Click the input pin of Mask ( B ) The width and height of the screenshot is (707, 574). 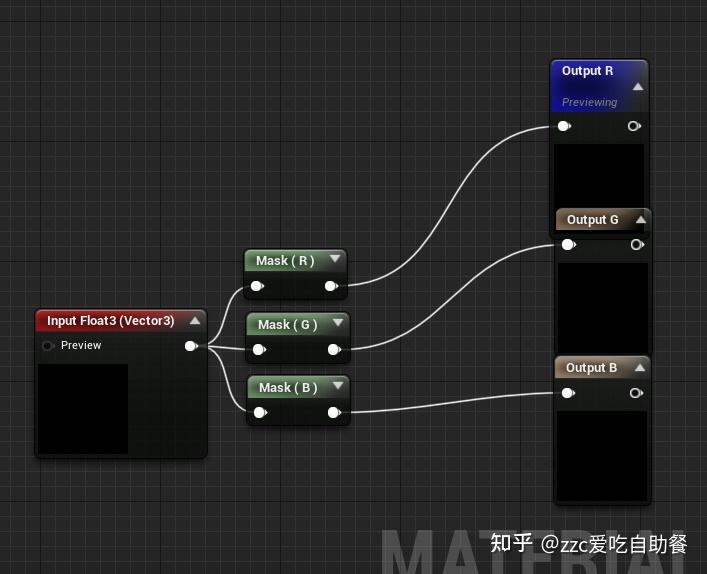point(260,413)
